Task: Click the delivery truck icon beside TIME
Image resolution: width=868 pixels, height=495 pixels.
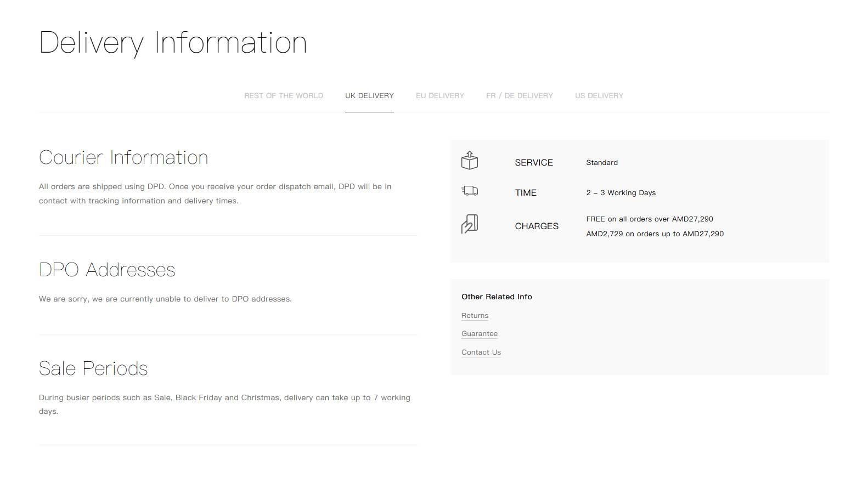Action: pos(470,191)
